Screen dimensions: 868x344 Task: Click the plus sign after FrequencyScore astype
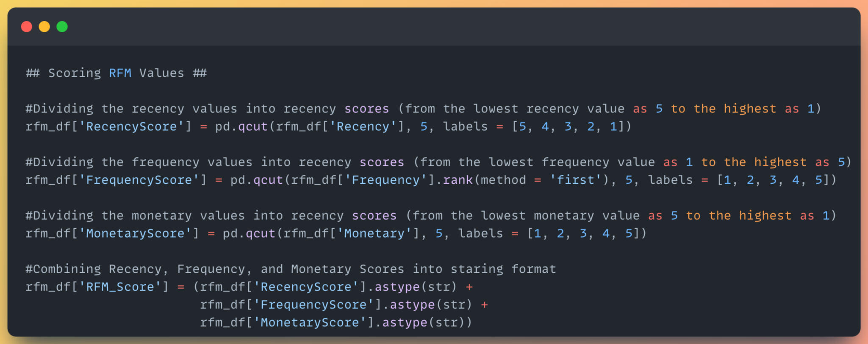(x=485, y=305)
